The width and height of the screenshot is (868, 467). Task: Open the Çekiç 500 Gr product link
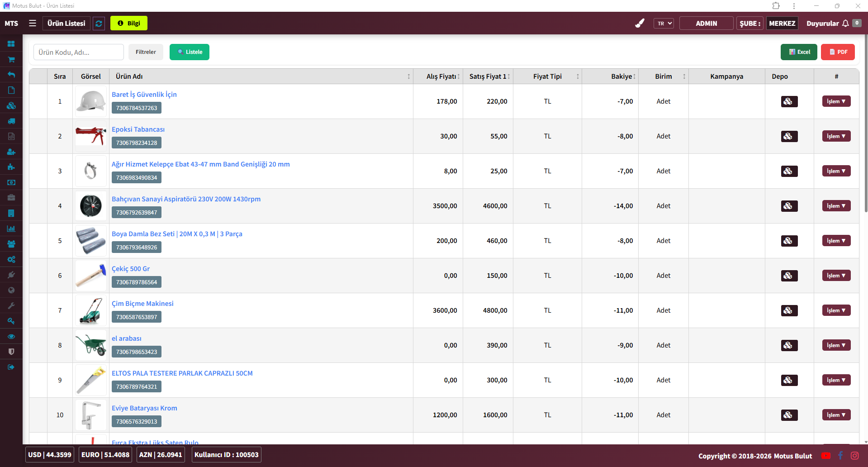pyautogui.click(x=131, y=269)
